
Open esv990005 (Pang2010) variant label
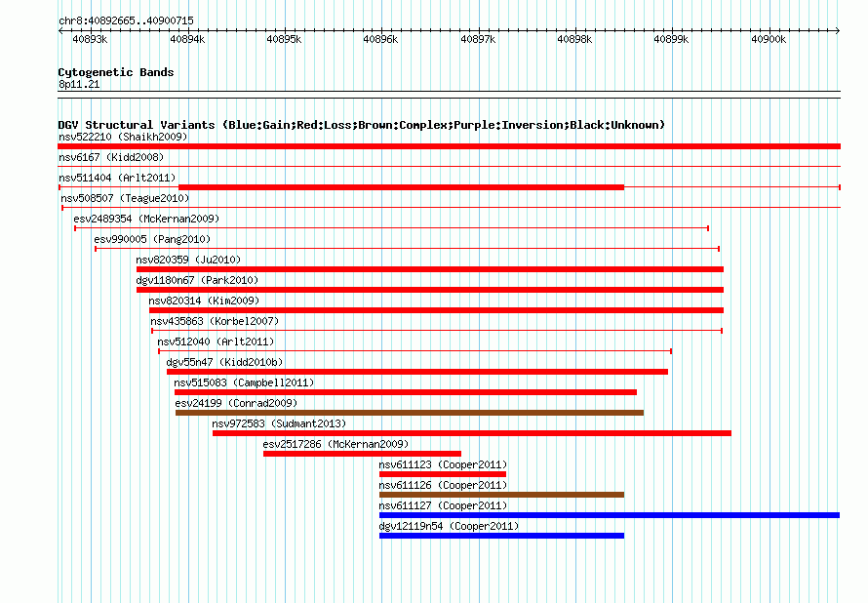pos(152,239)
